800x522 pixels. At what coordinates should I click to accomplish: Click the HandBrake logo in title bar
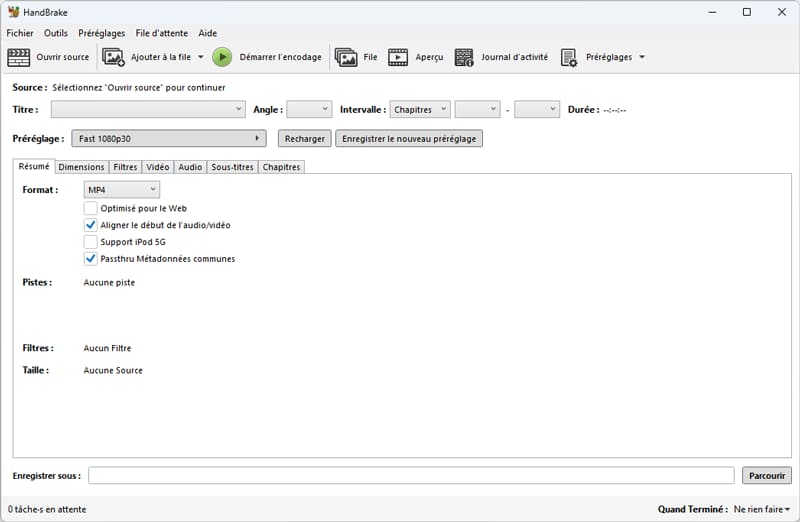[x=13, y=12]
